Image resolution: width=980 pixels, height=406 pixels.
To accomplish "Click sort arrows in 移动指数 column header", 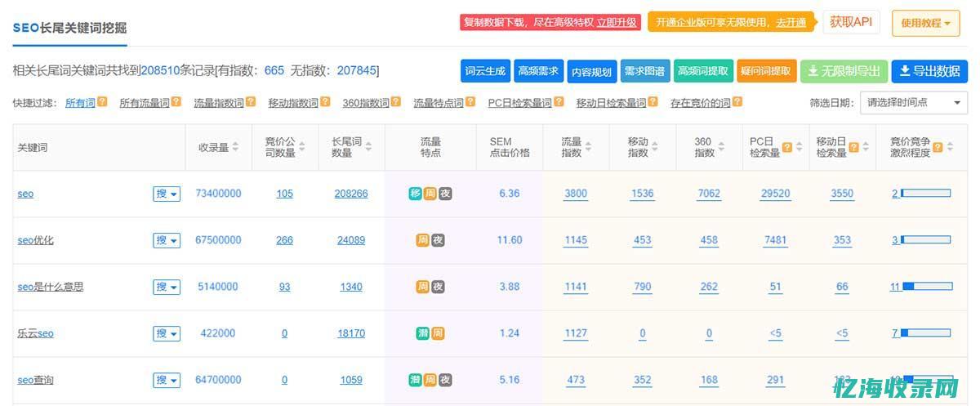I will (x=657, y=147).
